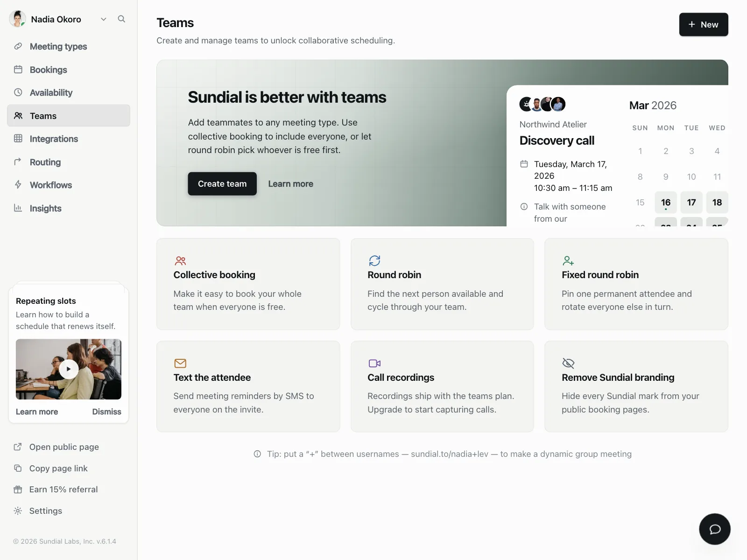Click the Collective booking people icon
Screen dimensions: 747x560
(180, 260)
